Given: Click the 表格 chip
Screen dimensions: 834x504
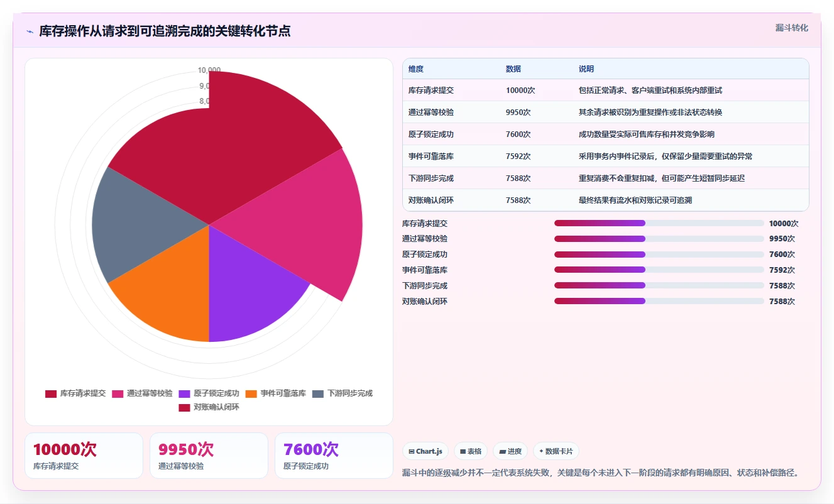Looking at the screenshot, I should pyautogui.click(x=471, y=451).
